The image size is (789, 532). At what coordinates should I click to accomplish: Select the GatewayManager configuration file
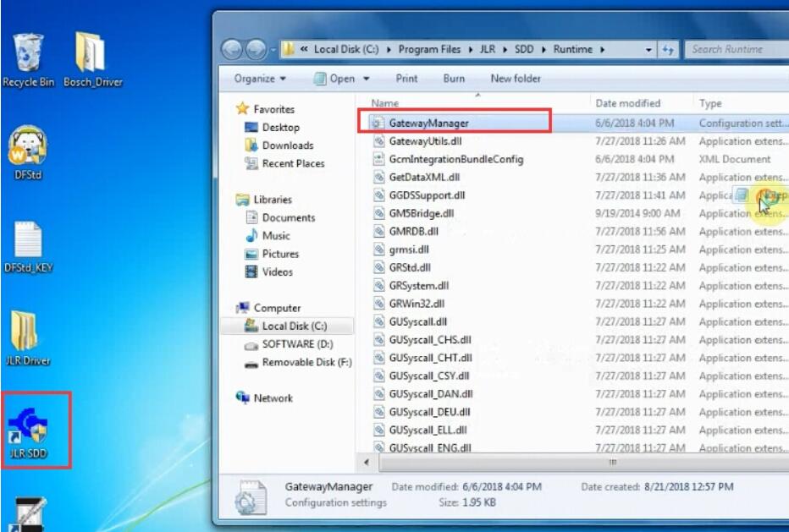point(428,123)
